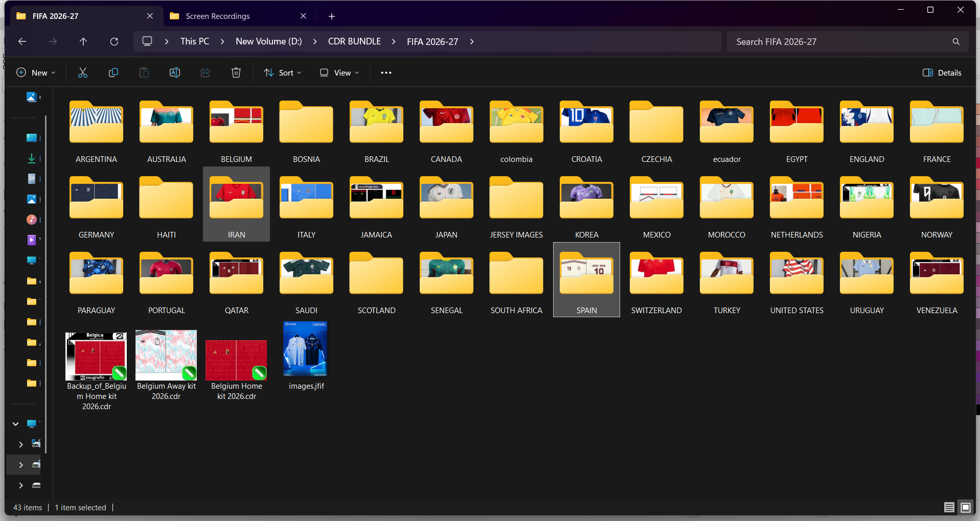Switch to details list view in status bar
Viewport: 980px width, 521px height.
click(x=949, y=507)
